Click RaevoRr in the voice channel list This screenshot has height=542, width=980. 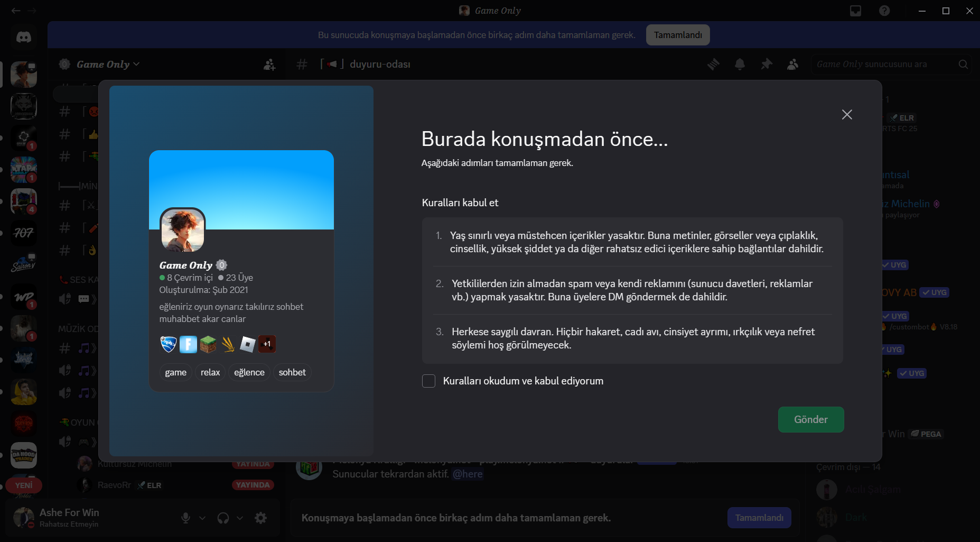pyautogui.click(x=114, y=485)
